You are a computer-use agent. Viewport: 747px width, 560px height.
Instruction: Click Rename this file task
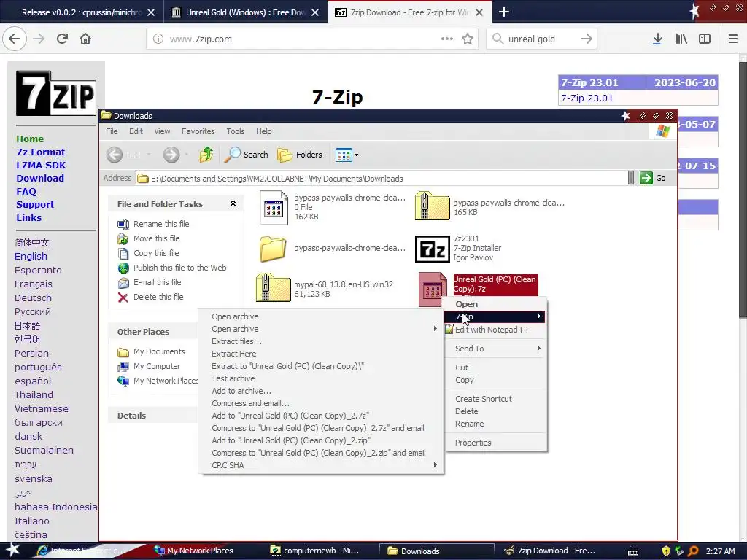[161, 224]
